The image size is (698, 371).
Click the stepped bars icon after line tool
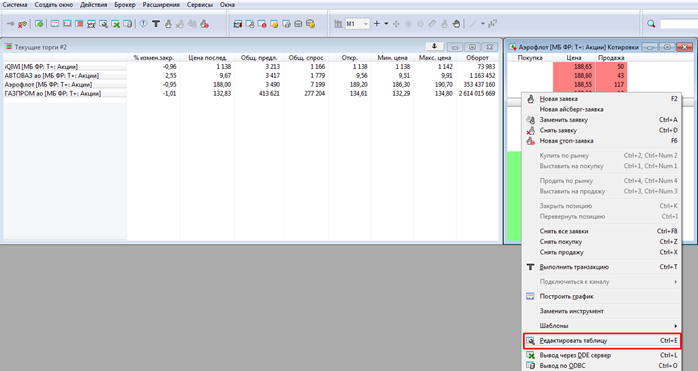click(x=493, y=24)
